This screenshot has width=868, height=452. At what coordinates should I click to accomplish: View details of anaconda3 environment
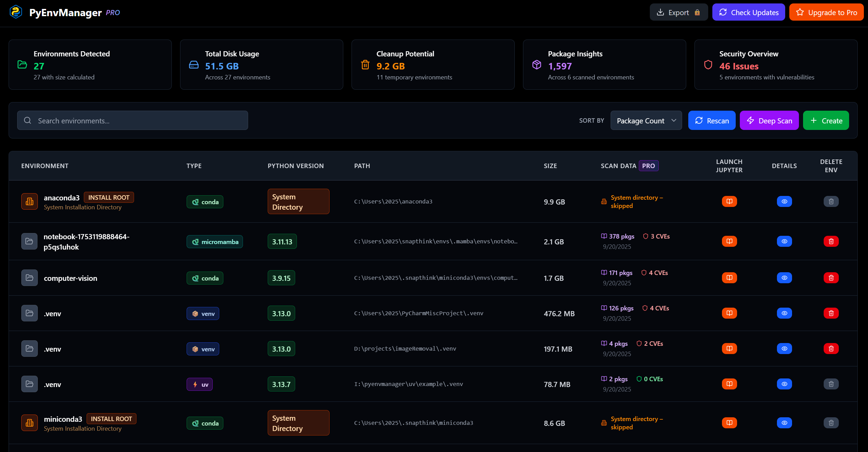pyautogui.click(x=784, y=201)
